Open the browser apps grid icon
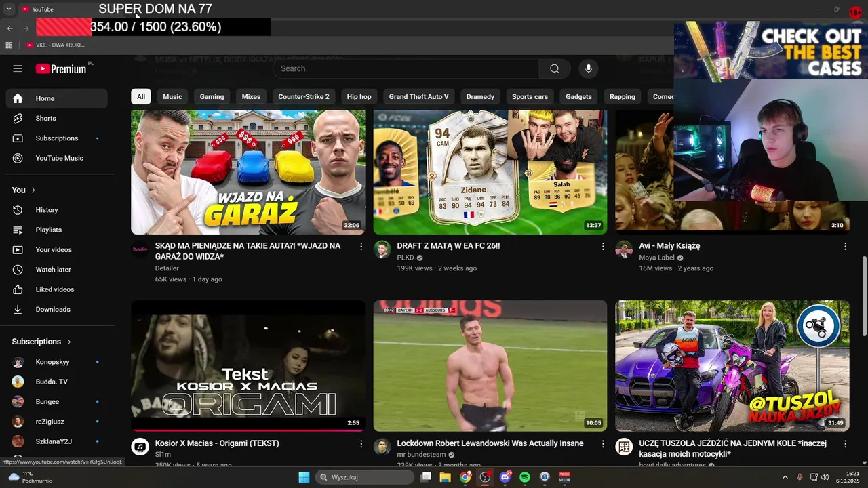Image resolution: width=868 pixels, height=488 pixels. [x=9, y=45]
